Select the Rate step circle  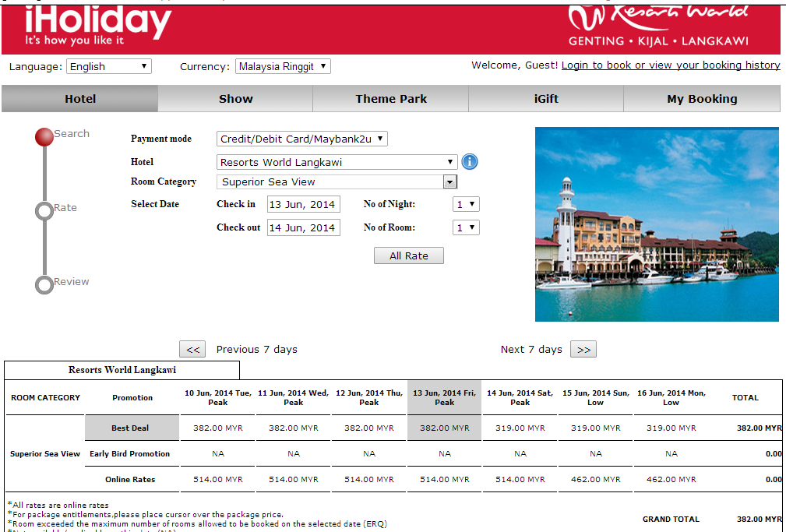pyautogui.click(x=44, y=211)
